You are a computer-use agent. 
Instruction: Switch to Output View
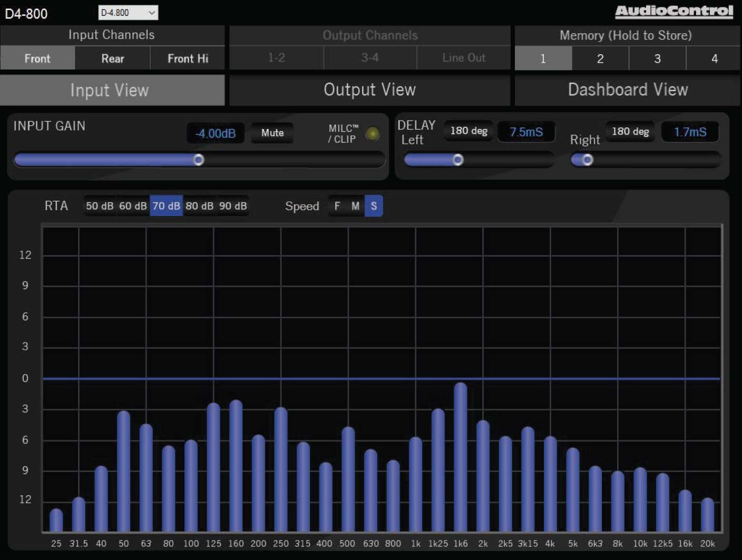click(369, 90)
